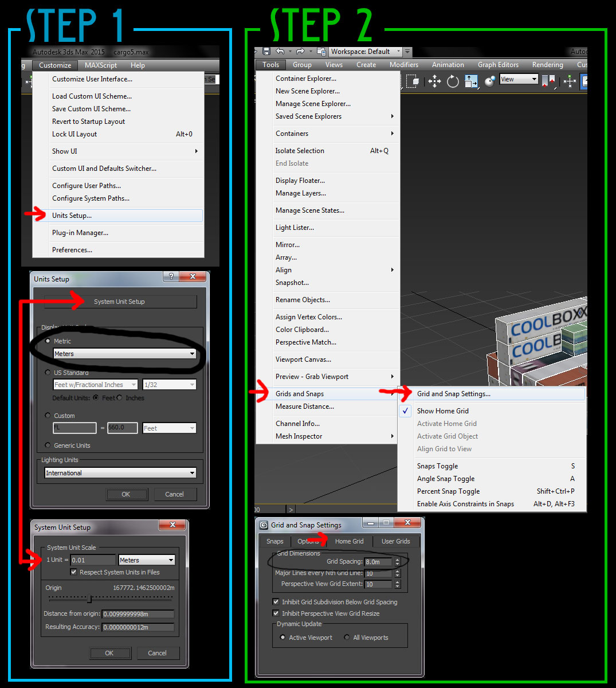
Task: Open the Meters metric units dropdown
Action: coord(125,354)
